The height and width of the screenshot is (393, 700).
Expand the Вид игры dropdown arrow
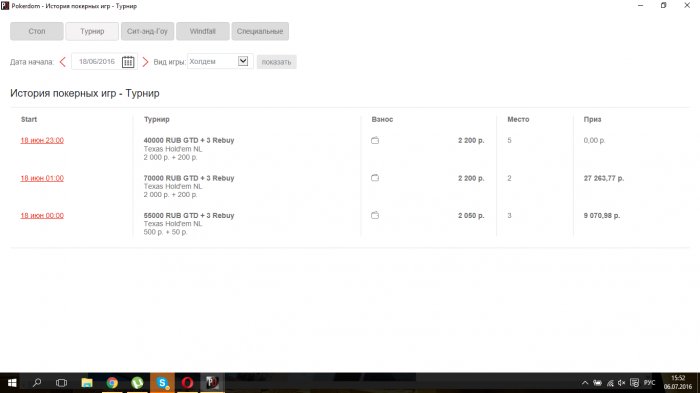(243, 61)
